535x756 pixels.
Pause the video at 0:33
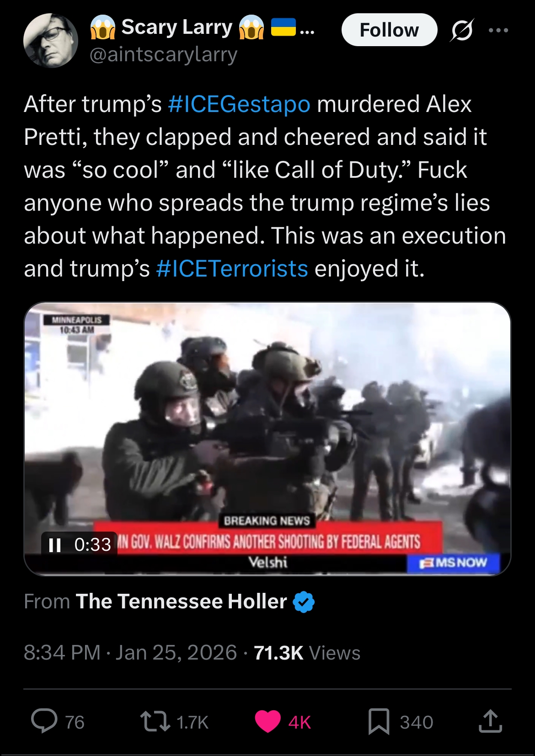pos(55,544)
